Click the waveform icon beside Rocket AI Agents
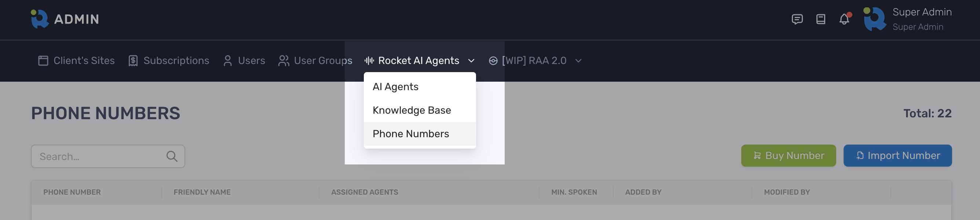This screenshot has height=220, width=980. [368, 60]
